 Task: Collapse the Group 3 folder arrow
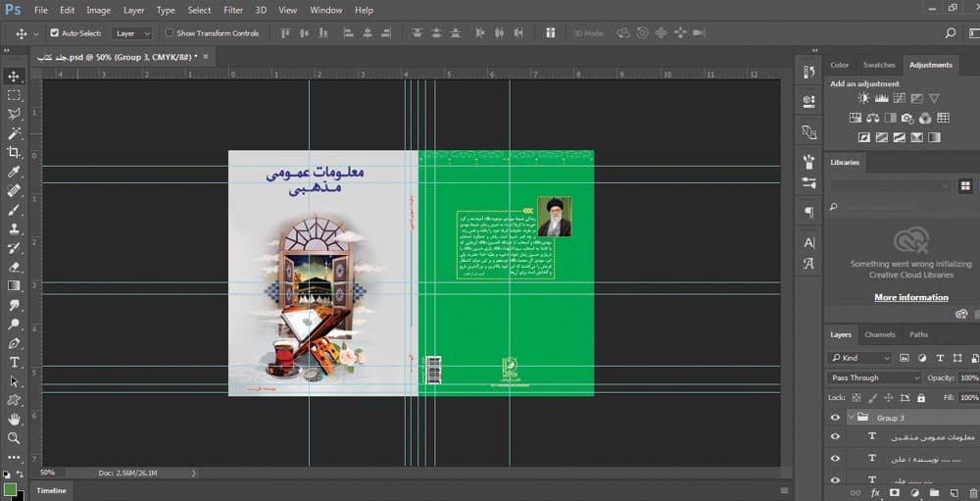tap(851, 417)
